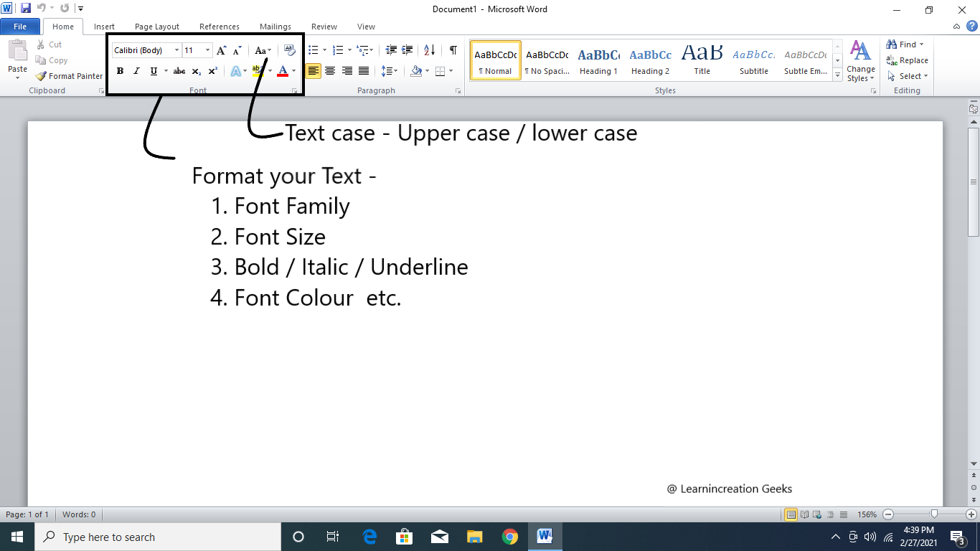This screenshot has width=980, height=551.
Task: Apply Strikethrough to text
Action: [179, 71]
